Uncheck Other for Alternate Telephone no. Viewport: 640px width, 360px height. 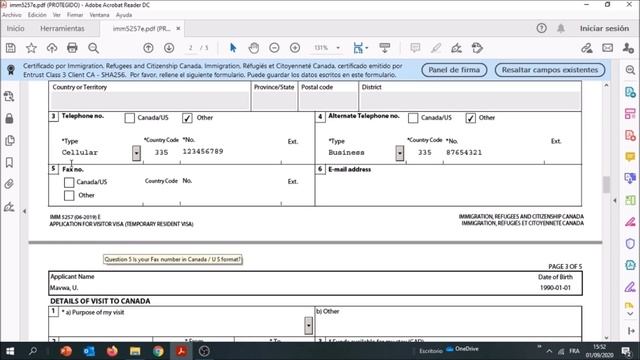(x=470, y=118)
